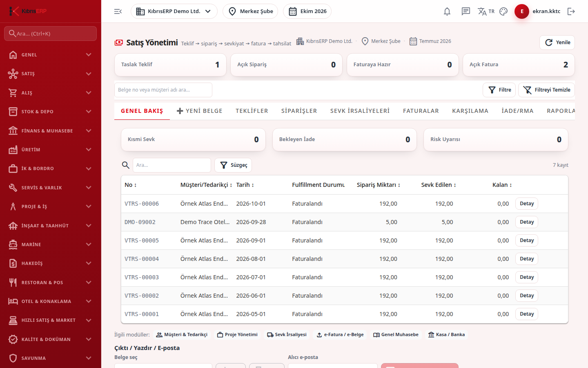The height and width of the screenshot is (368, 588).
Task: Click the magnifier icon beside the table search
Action: 126,165
